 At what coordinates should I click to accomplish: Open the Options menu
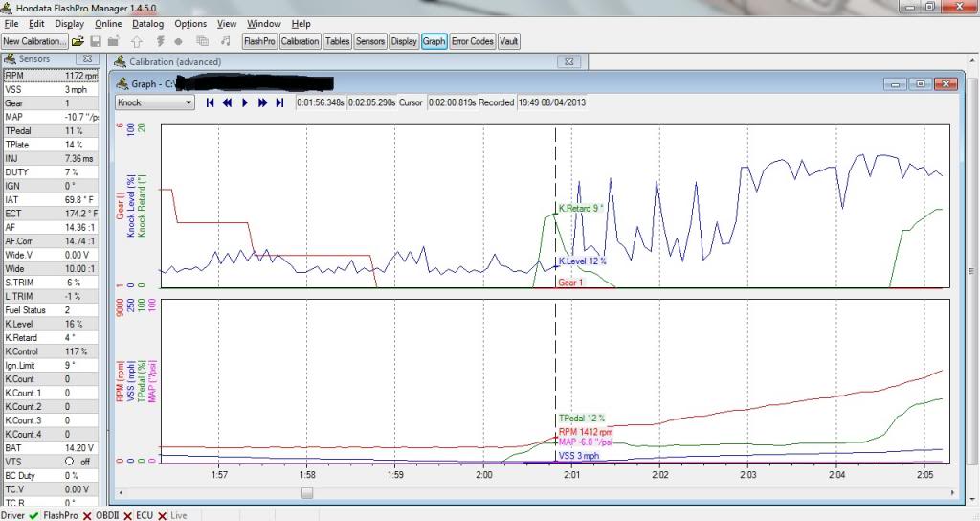click(x=190, y=24)
